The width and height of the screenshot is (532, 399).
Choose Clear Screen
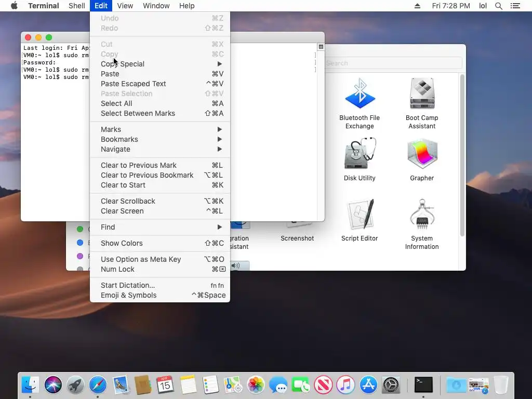160,211
